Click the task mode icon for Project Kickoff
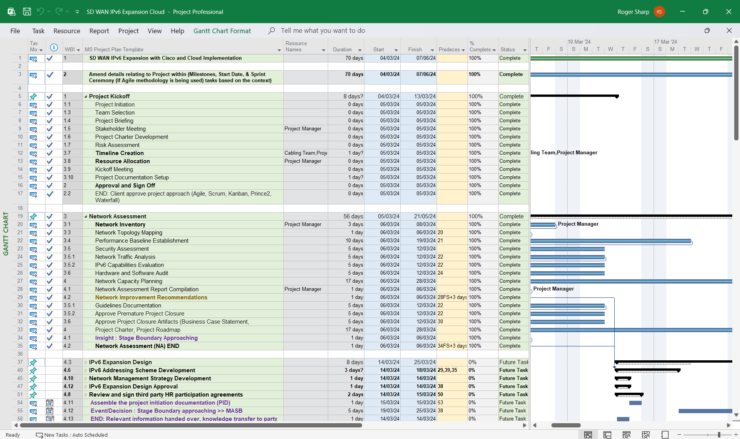Viewport: 740px width, 439px height. pyautogui.click(x=33, y=96)
